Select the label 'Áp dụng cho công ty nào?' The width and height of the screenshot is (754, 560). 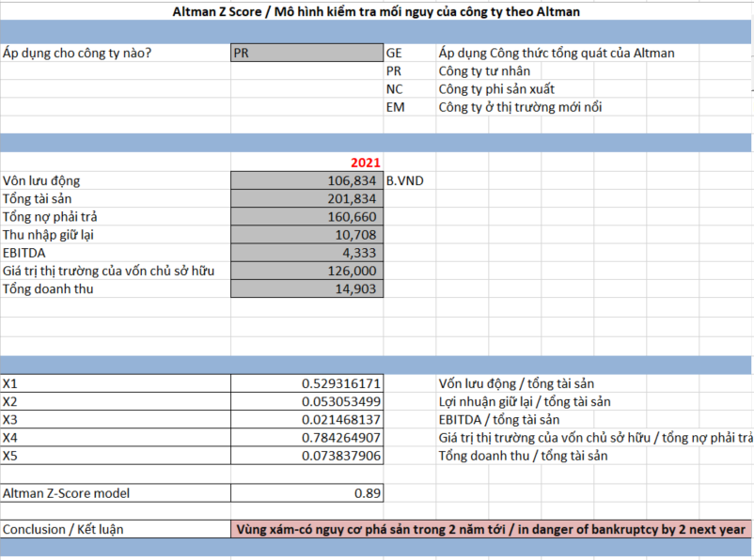(77, 53)
